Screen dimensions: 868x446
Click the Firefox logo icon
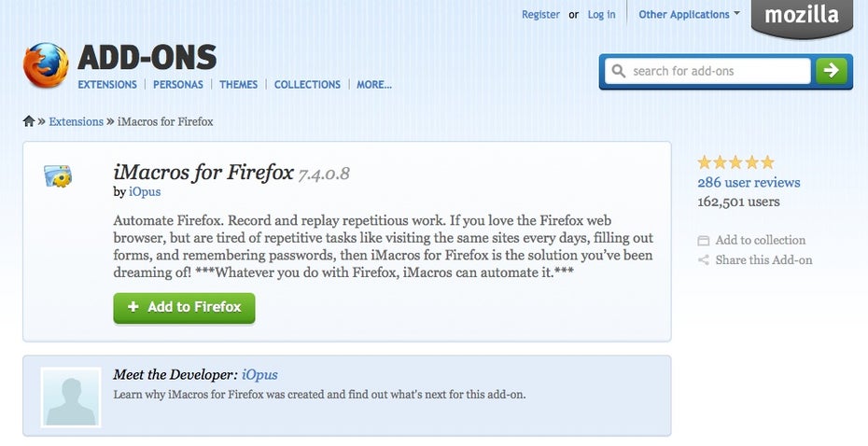pos(46,65)
